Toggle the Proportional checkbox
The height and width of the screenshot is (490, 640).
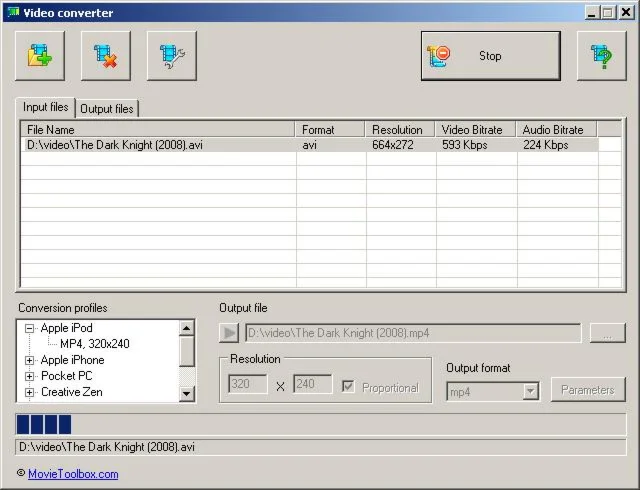[x=349, y=387]
